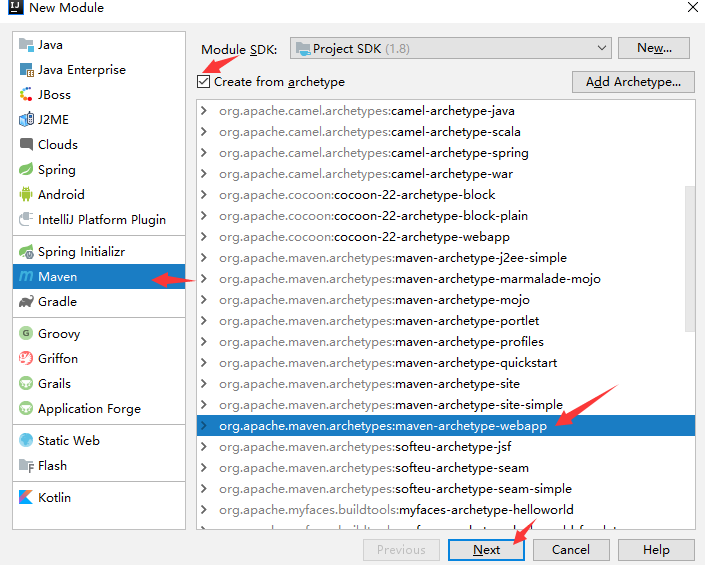Choose Gradle module type
The image size is (705, 565).
point(99,302)
